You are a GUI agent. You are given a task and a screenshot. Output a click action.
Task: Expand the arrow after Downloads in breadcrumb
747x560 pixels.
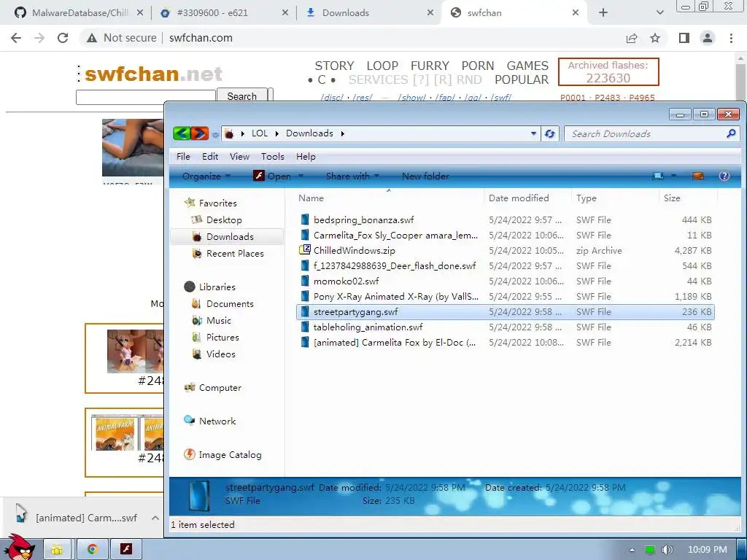point(343,134)
